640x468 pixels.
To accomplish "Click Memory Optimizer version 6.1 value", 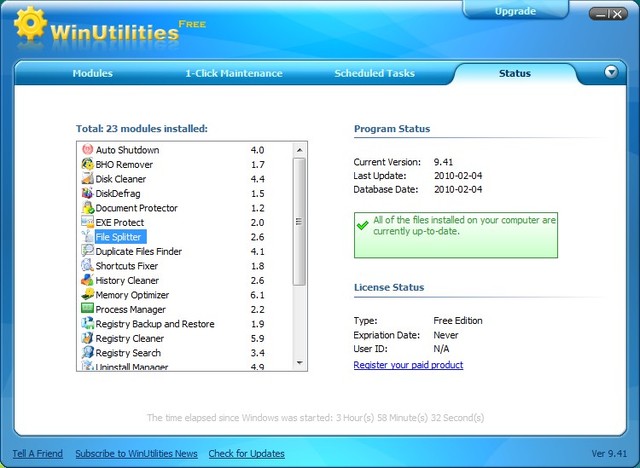I will [x=257, y=295].
